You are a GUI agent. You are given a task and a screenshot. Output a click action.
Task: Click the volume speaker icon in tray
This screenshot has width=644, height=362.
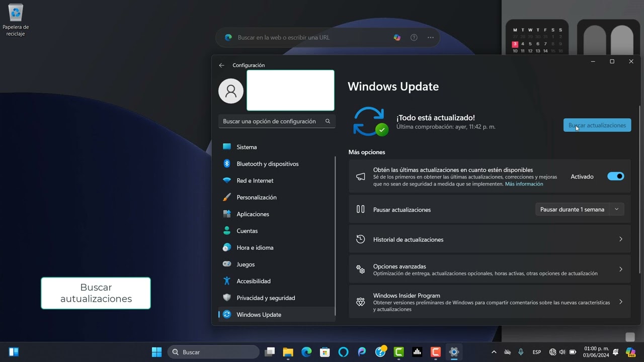[x=562, y=352]
